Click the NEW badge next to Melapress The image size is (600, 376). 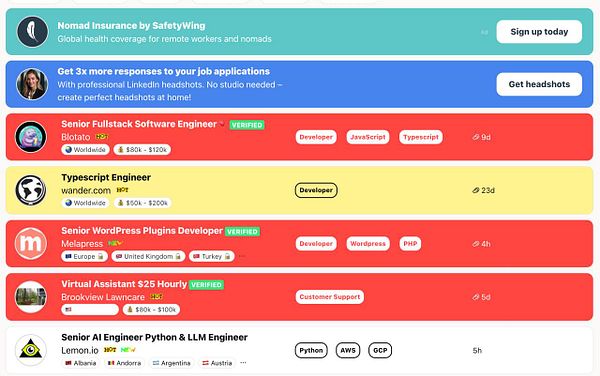pyautogui.click(x=115, y=243)
